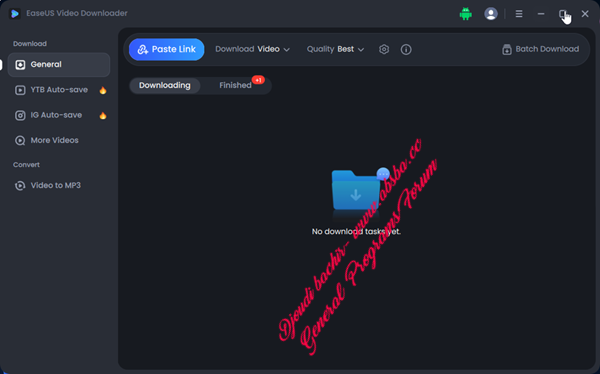Click the green Android robot icon
600x374 pixels.
(x=465, y=14)
